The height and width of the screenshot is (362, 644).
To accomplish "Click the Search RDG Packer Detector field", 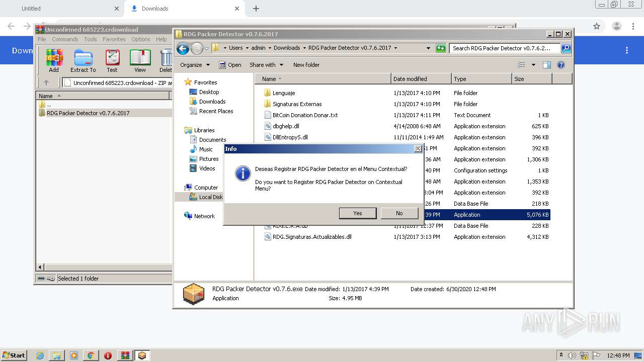I will (504, 48).
